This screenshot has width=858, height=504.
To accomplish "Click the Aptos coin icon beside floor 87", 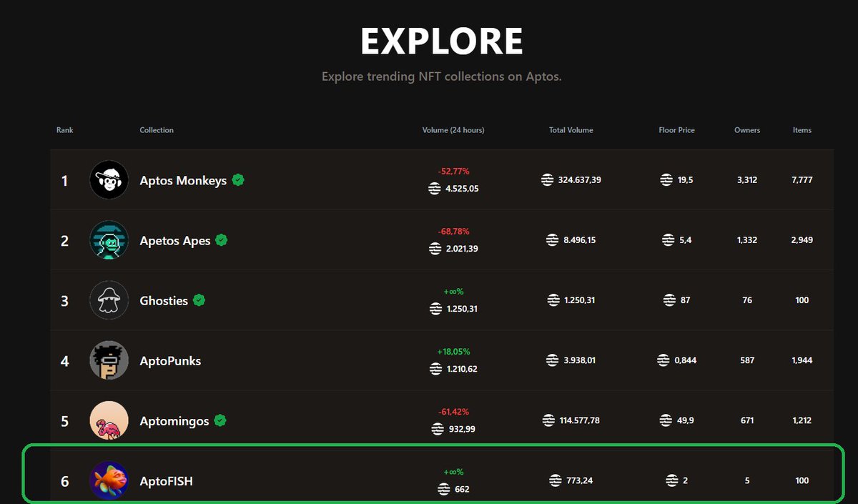I will (670, 300).
